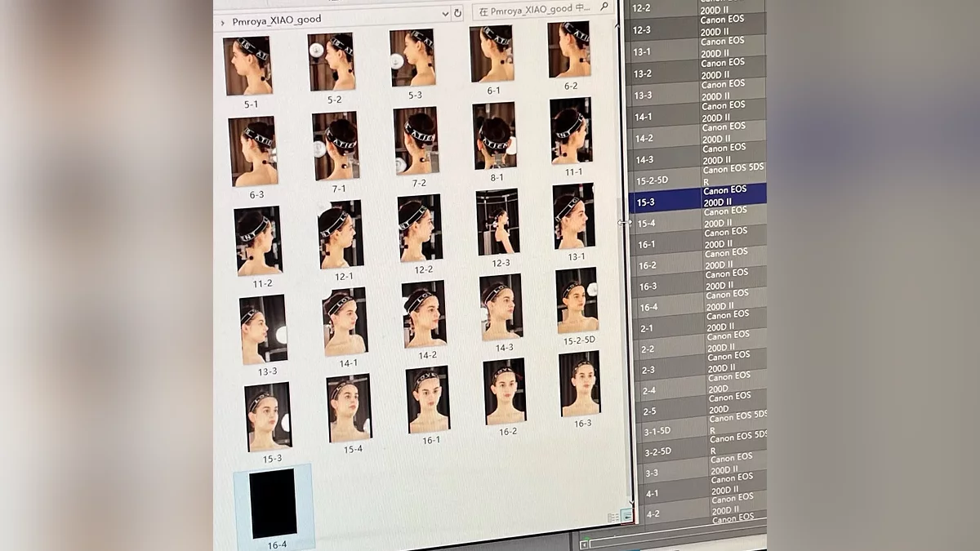
Task: Select highlighted row 15-3 in the right list
Action: (x=699, y=200)
